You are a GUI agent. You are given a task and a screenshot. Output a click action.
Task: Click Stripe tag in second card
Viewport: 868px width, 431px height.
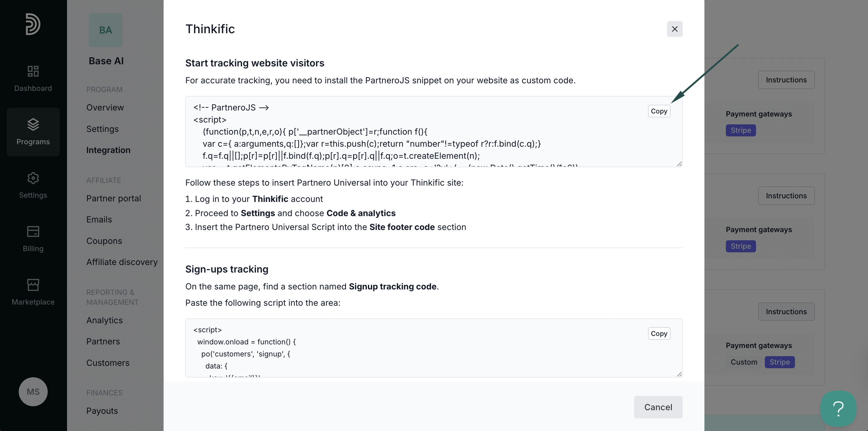(x=741, y=246)
